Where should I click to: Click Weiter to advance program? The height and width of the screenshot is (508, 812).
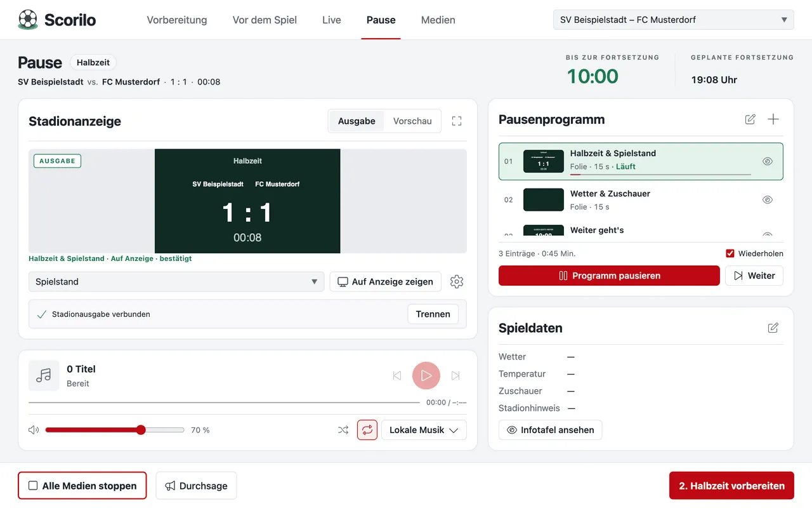pos(754,276)
